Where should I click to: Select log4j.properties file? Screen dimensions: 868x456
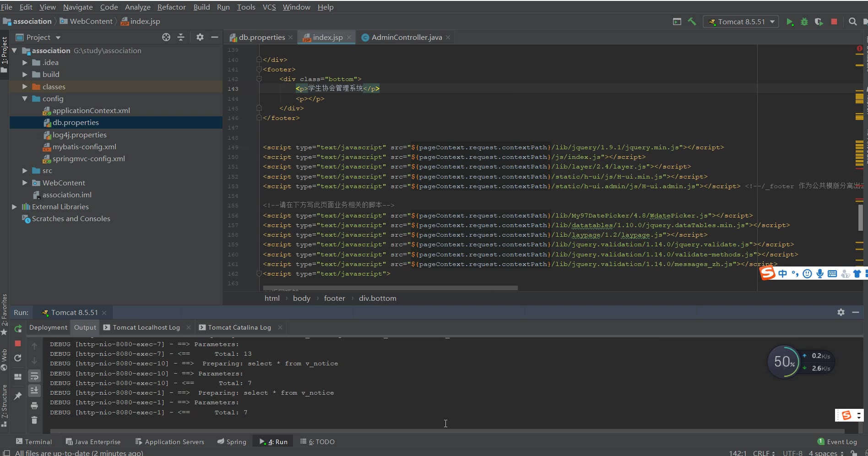[79, 135]
